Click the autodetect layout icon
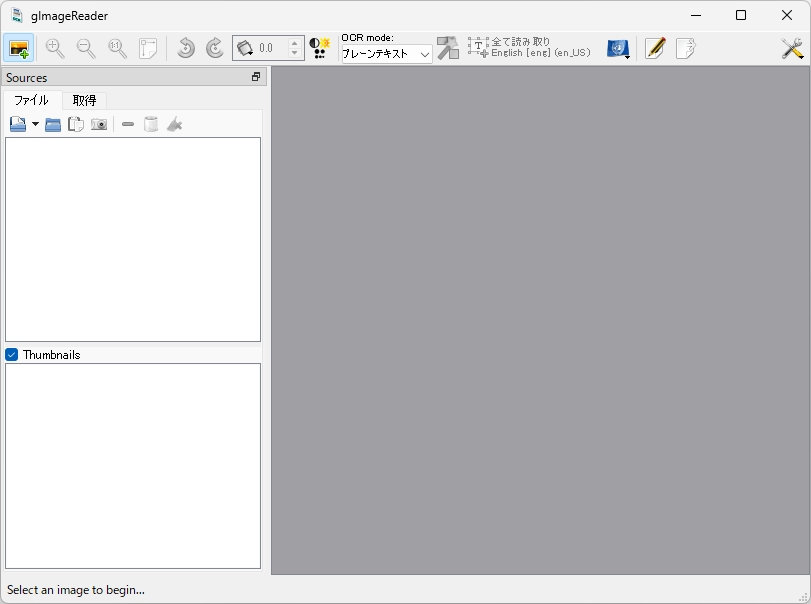 (448, 48)
